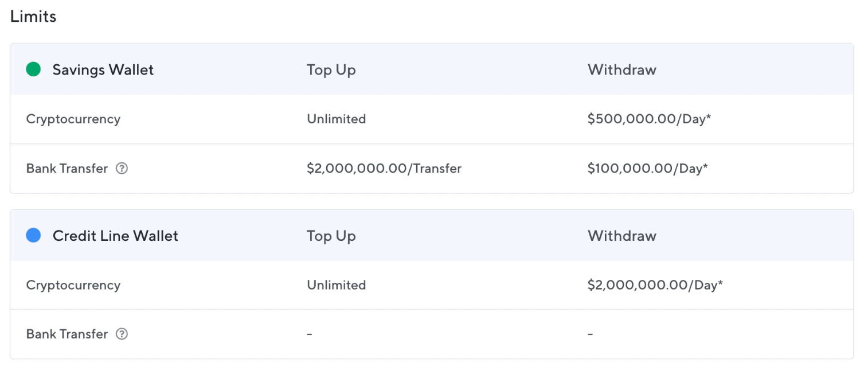Select the Credit Line Cryptocurrency row label

(73, 285)
